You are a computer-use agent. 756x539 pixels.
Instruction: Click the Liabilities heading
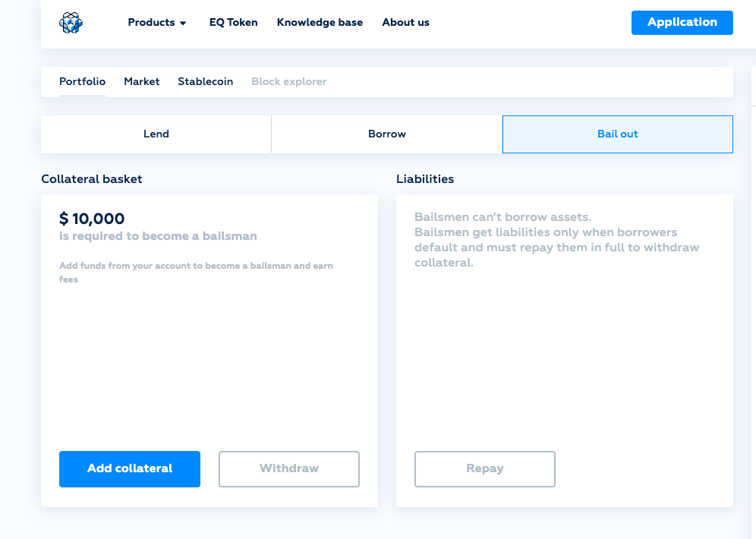tap(425, 179)
